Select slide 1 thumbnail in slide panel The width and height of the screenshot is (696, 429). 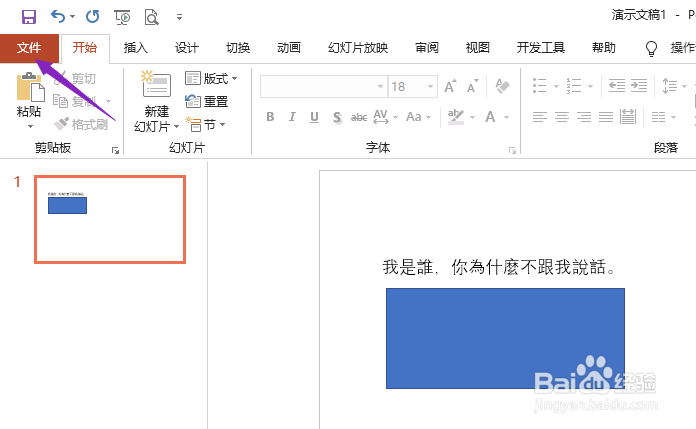(x=110, y=219)
